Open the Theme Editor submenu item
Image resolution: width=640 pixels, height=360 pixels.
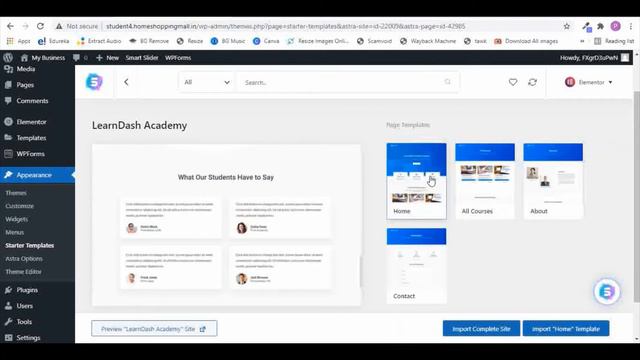click(23, 271)
